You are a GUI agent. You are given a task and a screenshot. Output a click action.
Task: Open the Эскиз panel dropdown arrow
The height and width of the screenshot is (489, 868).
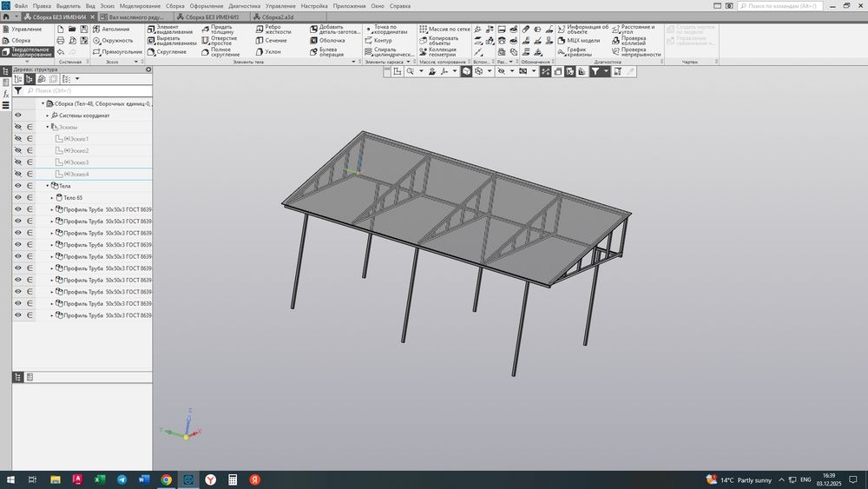136,62
